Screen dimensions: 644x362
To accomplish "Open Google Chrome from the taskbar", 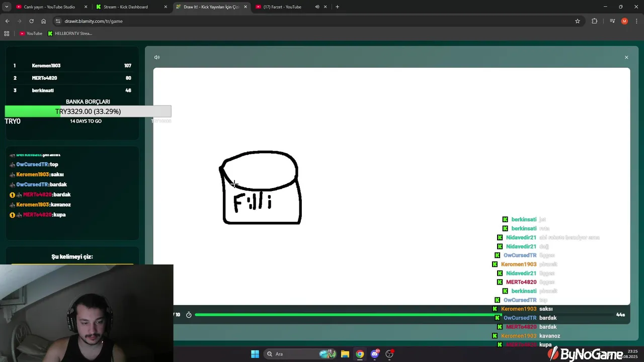I will pos(360,354).
